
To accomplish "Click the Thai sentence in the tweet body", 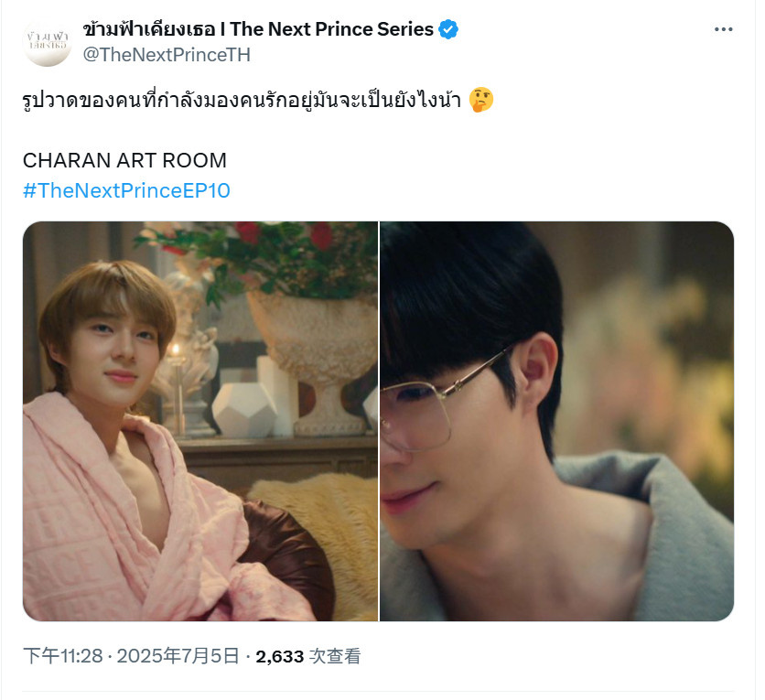I will pos(242,100).
